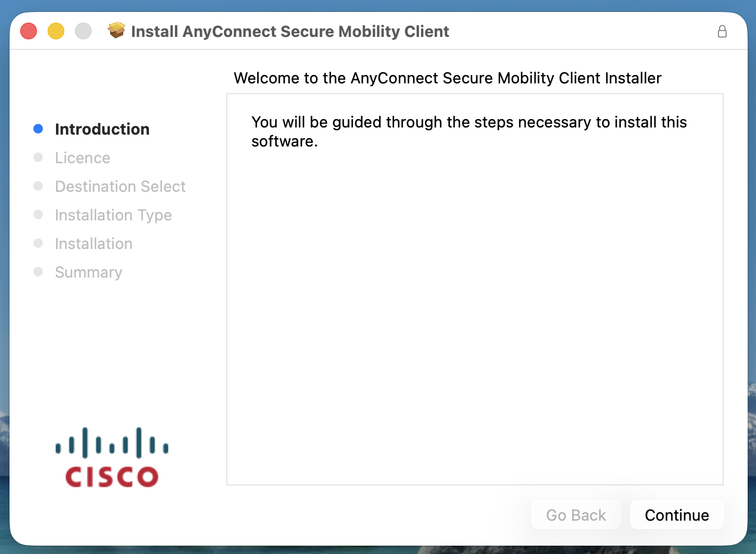756x554 pixels.
Task: Click the lock icon at top right
Action: [x=722, y=32]
